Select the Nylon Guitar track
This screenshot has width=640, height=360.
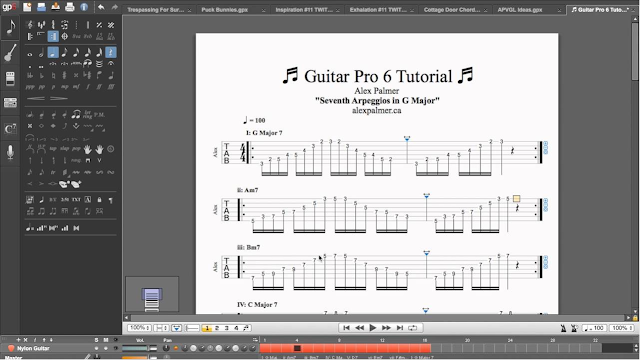33,348
